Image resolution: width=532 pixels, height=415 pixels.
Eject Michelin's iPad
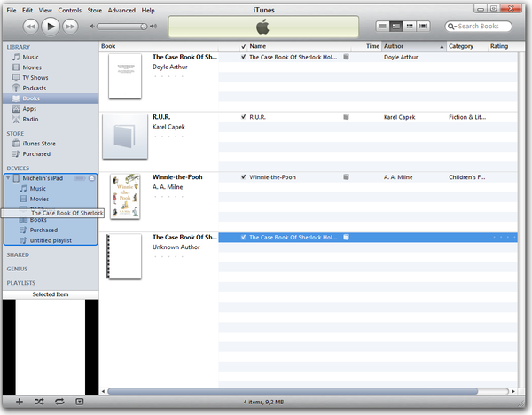pos(92,178)
